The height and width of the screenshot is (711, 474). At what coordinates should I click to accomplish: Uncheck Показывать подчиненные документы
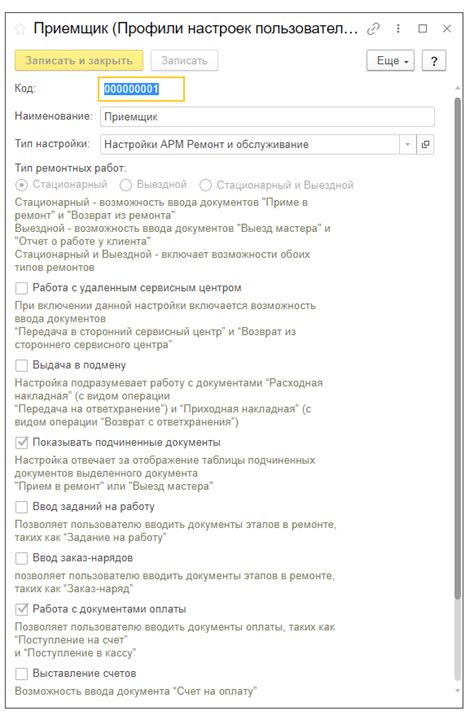21,443
